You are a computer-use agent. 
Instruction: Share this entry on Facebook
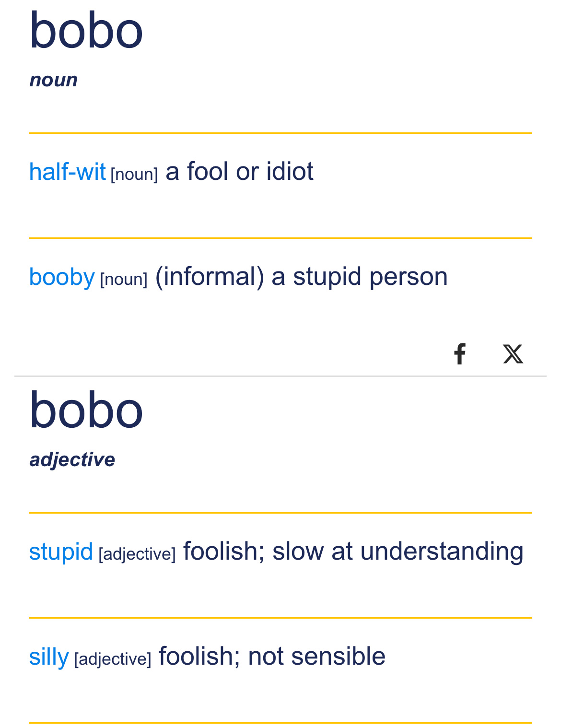click(460, 354)
